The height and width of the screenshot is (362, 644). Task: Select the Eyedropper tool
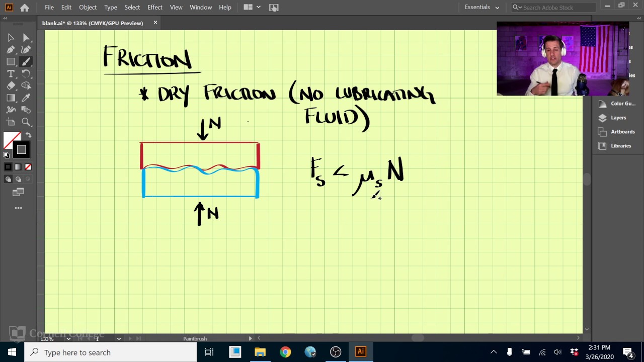[x=26, y=98]
